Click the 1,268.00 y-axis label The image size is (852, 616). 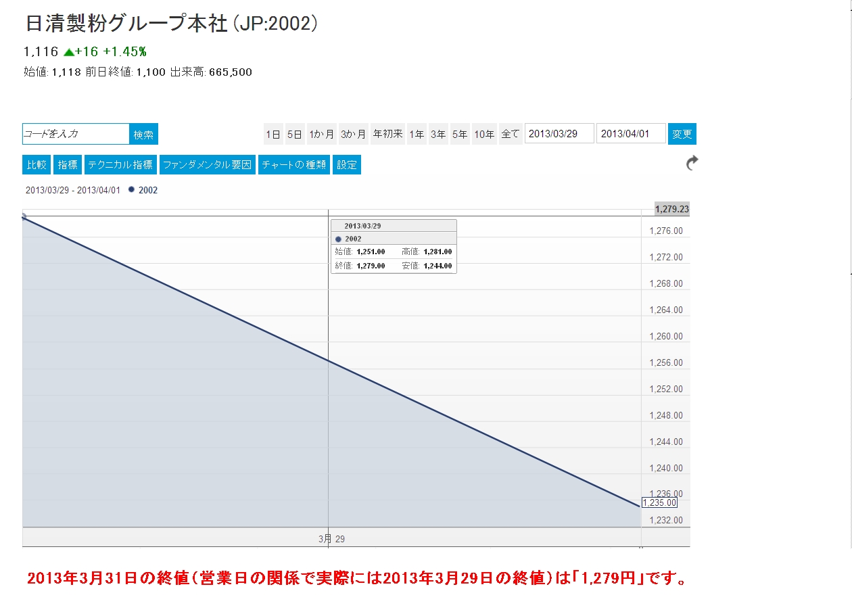pyautogui.click(x=666, y=284)
